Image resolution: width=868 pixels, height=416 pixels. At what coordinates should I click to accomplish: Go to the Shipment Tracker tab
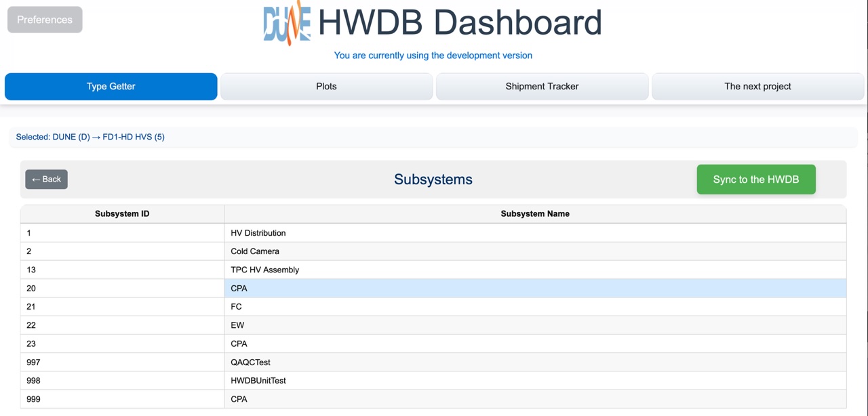542,87
